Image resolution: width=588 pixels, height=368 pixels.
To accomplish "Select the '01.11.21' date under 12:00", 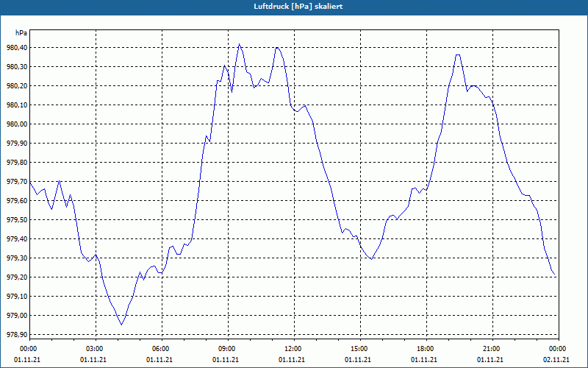I will pos(292,360).
